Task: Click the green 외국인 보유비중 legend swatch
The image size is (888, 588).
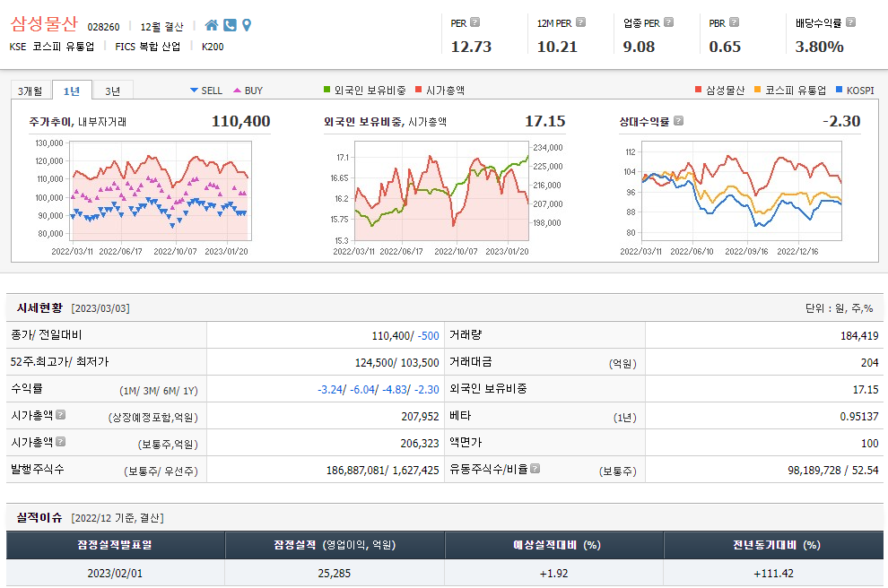Action: coord(326,90)
